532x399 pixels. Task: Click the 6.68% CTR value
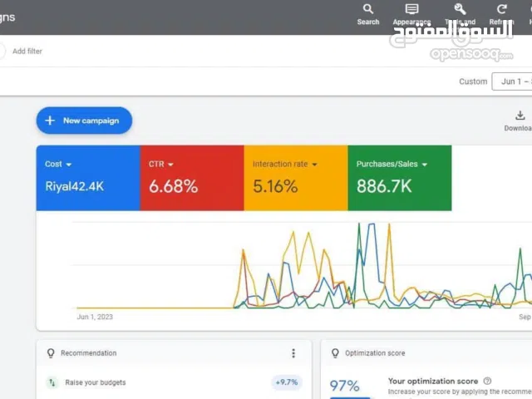pos(174,186)
